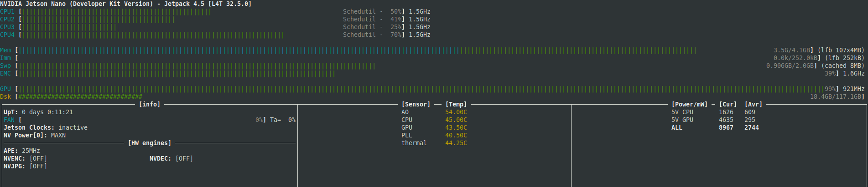Select the CPU4 label

7,35
